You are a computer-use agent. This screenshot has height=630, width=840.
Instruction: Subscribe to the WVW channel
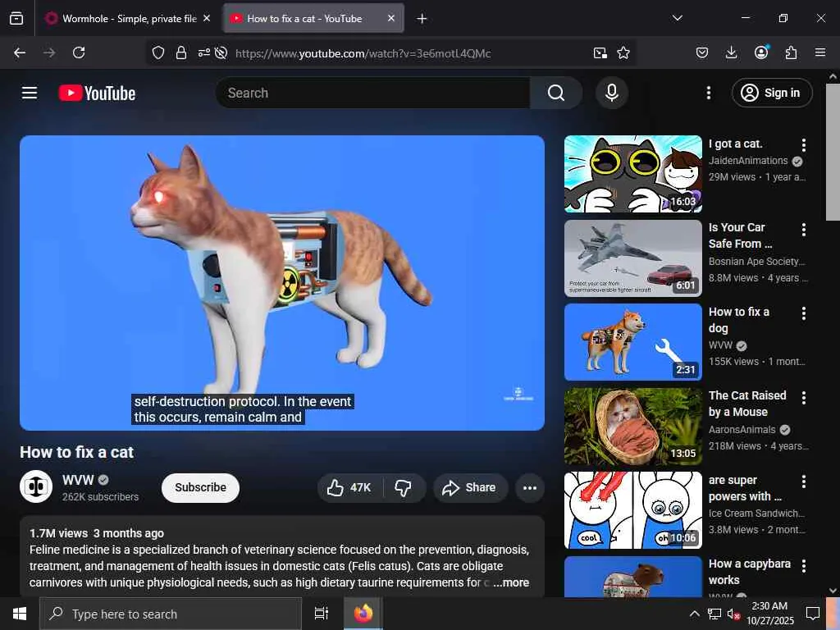(200, 487)
